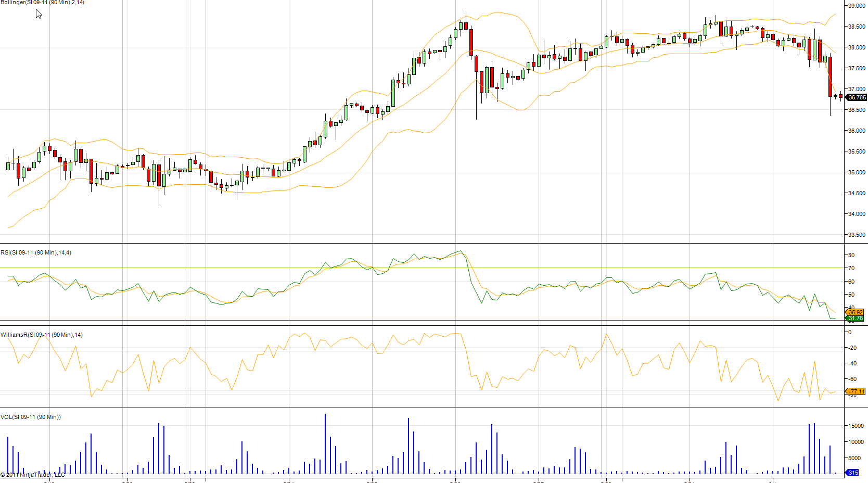Select the 37.000 price axis label
This screenshot has width=868, height=483.
pyautogui.click(x=857, y=89)
